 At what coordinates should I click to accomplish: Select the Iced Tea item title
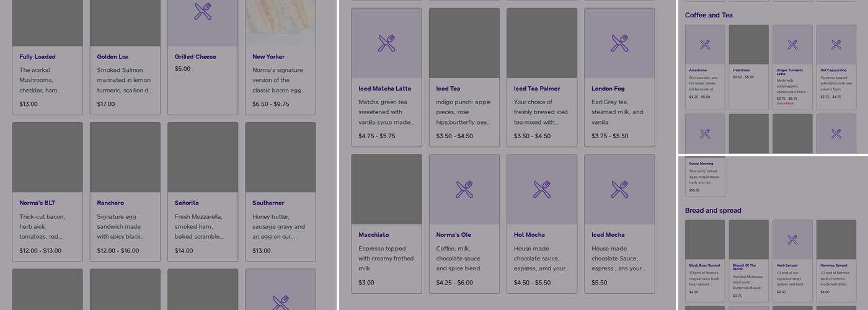point(448,89)
